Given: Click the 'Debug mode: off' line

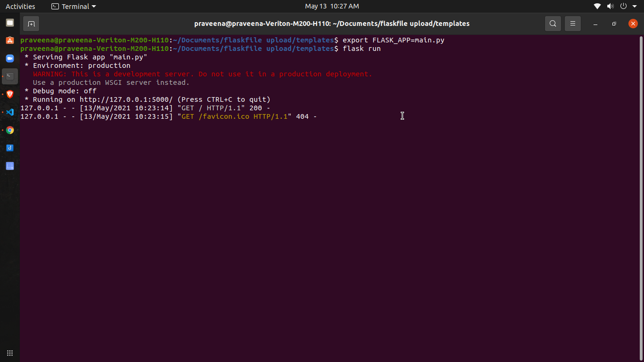Looking at the screenshot, I should pos(60,91).
